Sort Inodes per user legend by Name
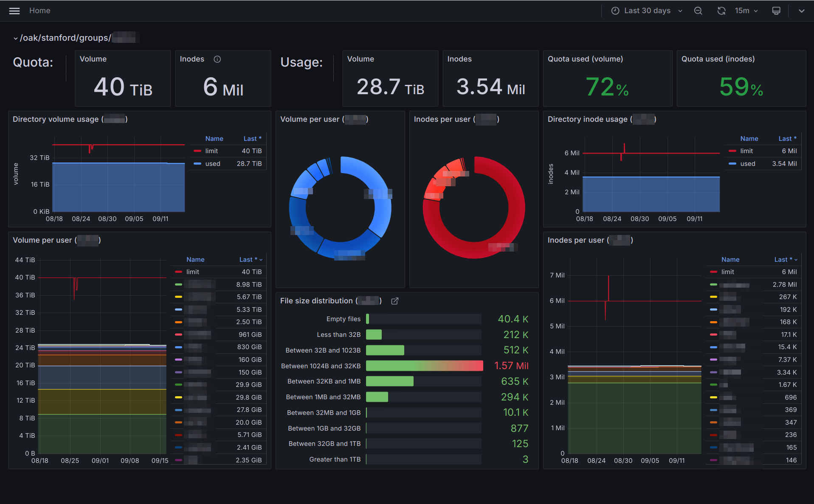The image size is (814, 504). [730, 260]
